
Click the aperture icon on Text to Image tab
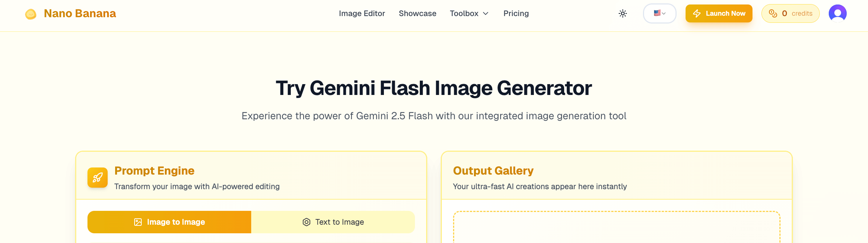pos(305,222)
